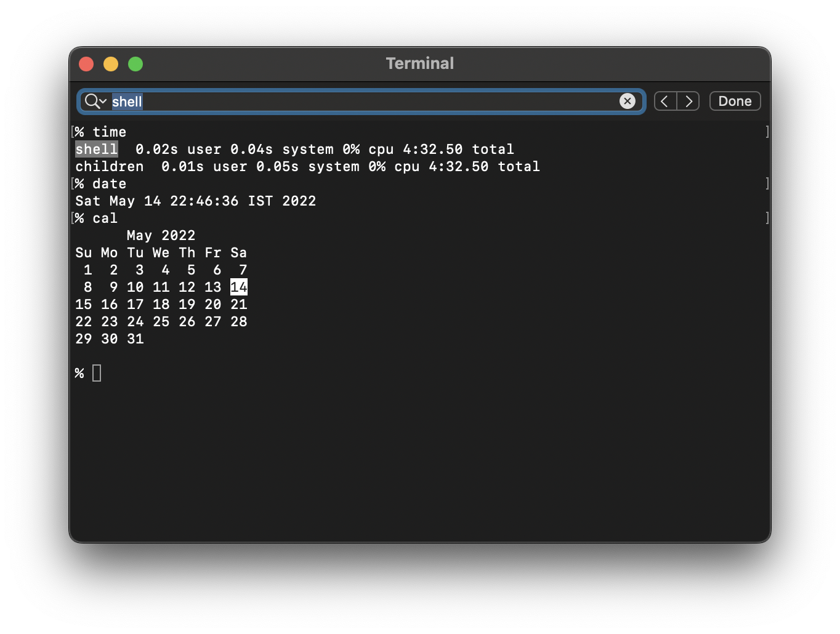Image resolution: width=840 pixels, height=634 pixels.
Task: Click the highlighted date 14 in the calendar
Action: (239, 287)
